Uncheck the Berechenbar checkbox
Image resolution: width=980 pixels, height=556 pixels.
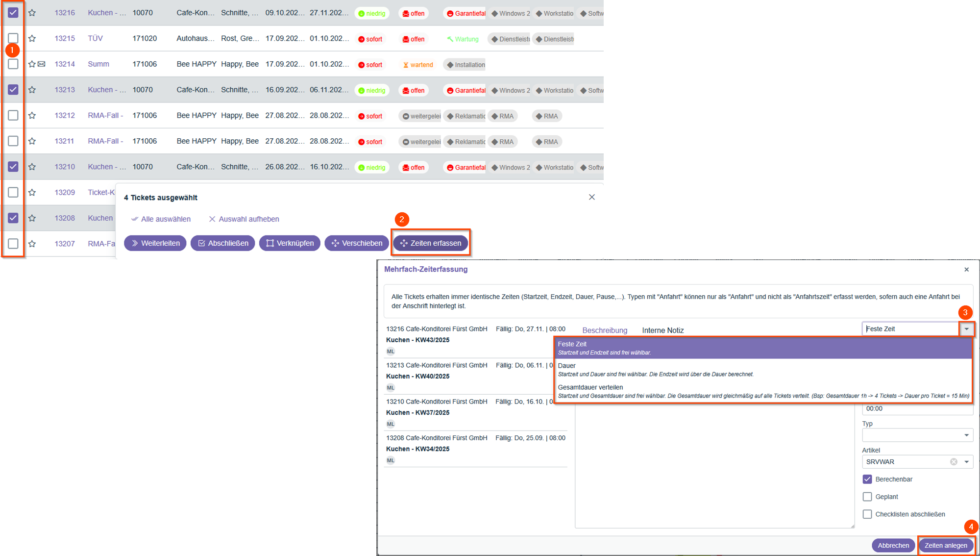click(x=867, y=480)
